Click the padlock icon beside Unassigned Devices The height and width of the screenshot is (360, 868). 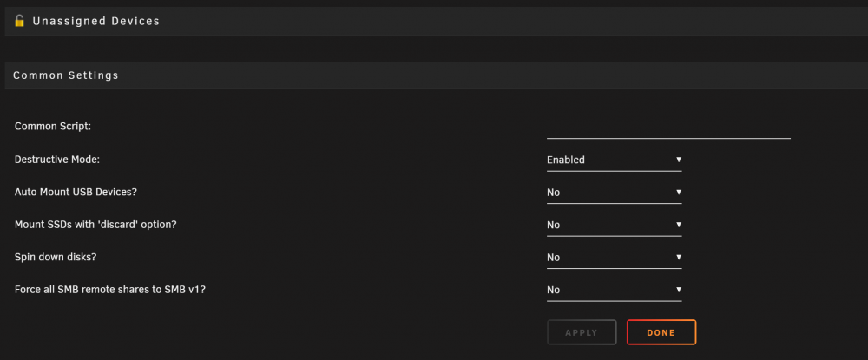tap(19, 21)
